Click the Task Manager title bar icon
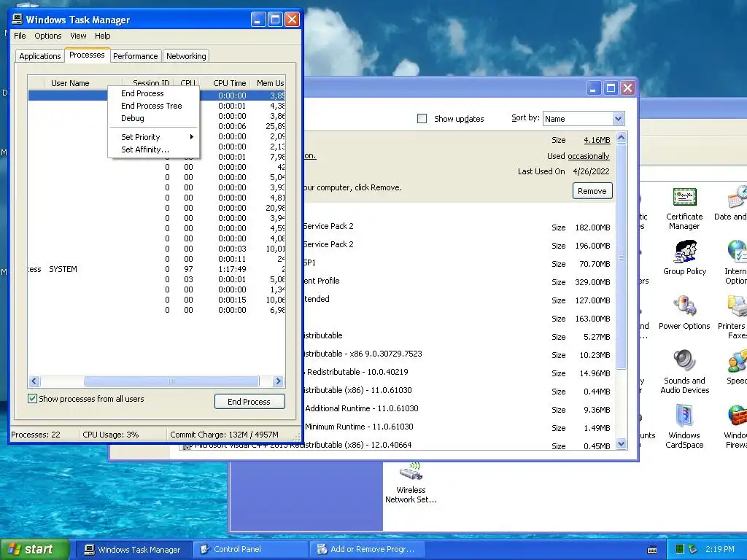The image size is (747, 560). point(18,20)
